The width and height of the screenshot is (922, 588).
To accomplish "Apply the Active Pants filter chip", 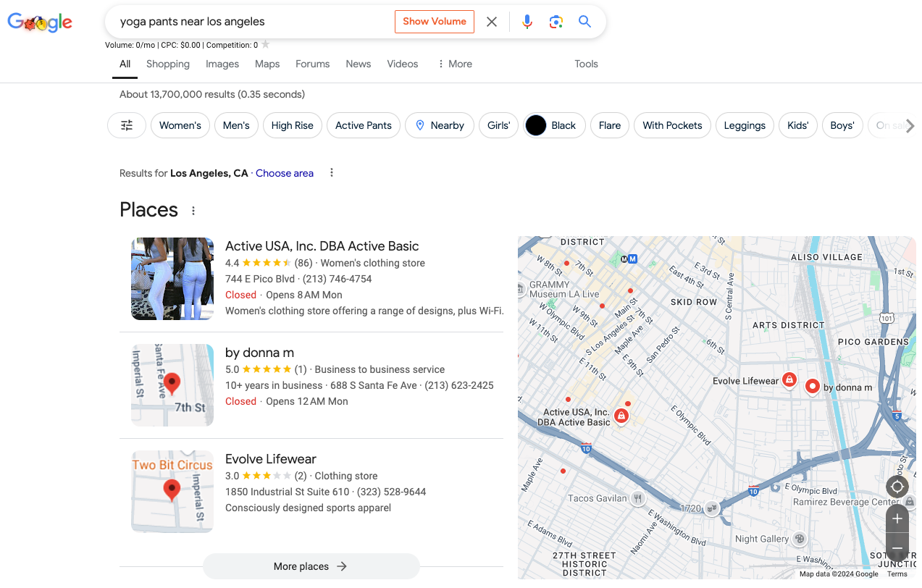I will 364,125.
